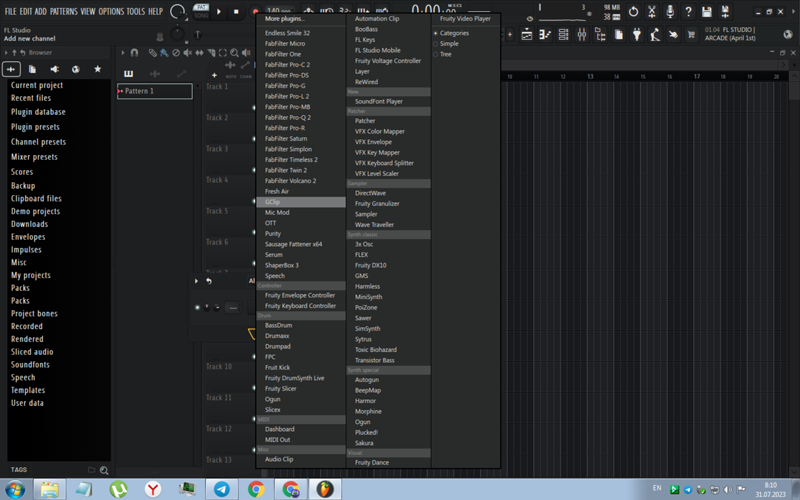Select the slice tool in Playlist toolbar
The width and height of the screenshot is (800, 500).
pyautogui.click(x=211, y=53)
